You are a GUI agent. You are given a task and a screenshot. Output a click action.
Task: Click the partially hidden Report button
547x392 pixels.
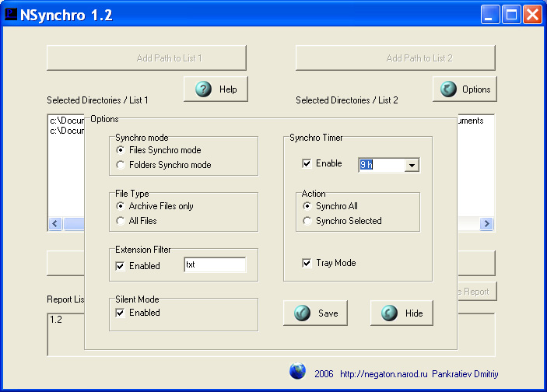pyautogui.click(x=476, y=292)
